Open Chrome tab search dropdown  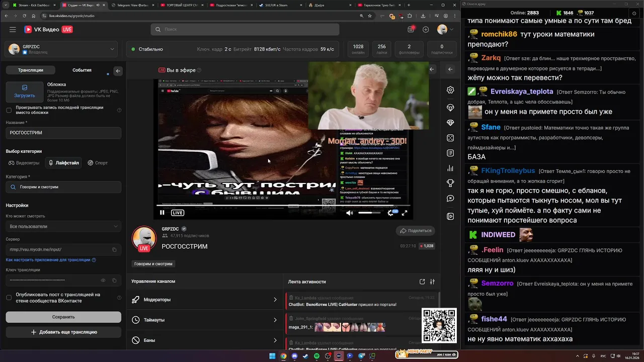click(x=6, y=5)
